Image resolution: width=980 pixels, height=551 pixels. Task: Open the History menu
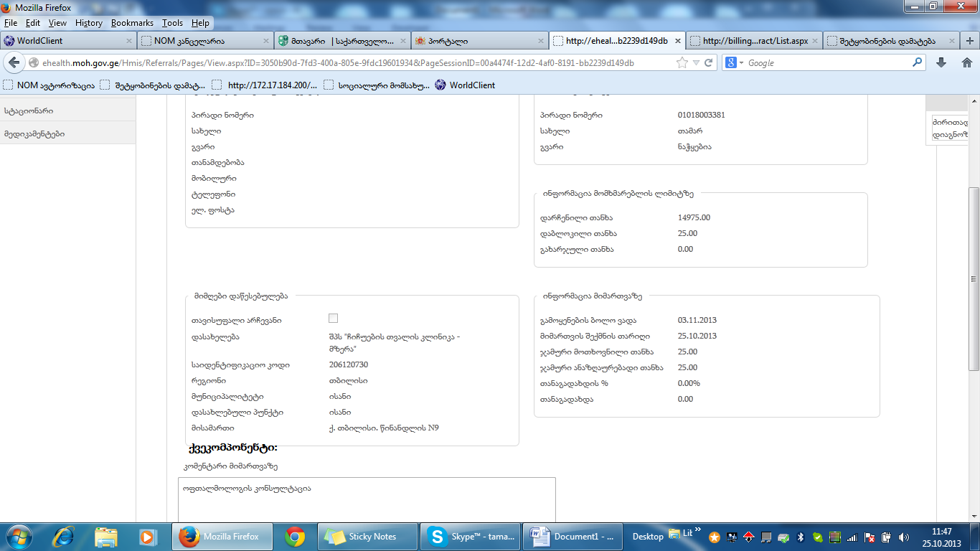88,23
